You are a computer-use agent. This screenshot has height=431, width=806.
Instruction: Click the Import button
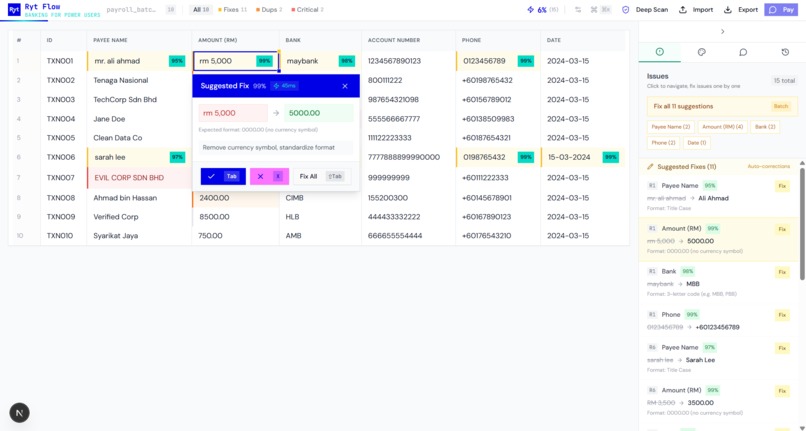[696, 10]
